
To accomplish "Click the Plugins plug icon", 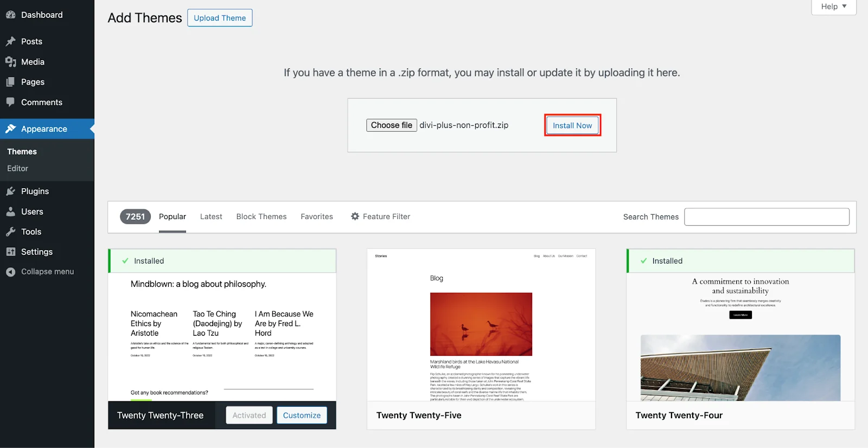I will [x=10, y=191].
